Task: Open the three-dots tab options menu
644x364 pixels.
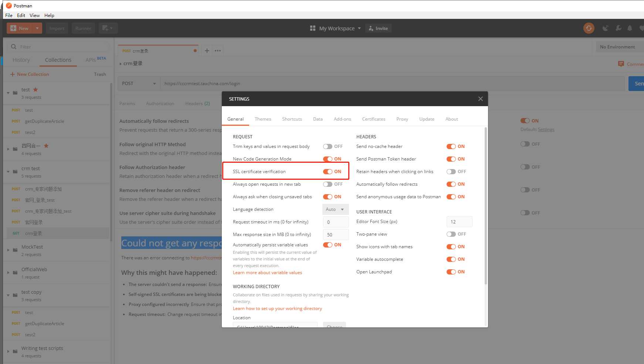Action: pos(218,51)
